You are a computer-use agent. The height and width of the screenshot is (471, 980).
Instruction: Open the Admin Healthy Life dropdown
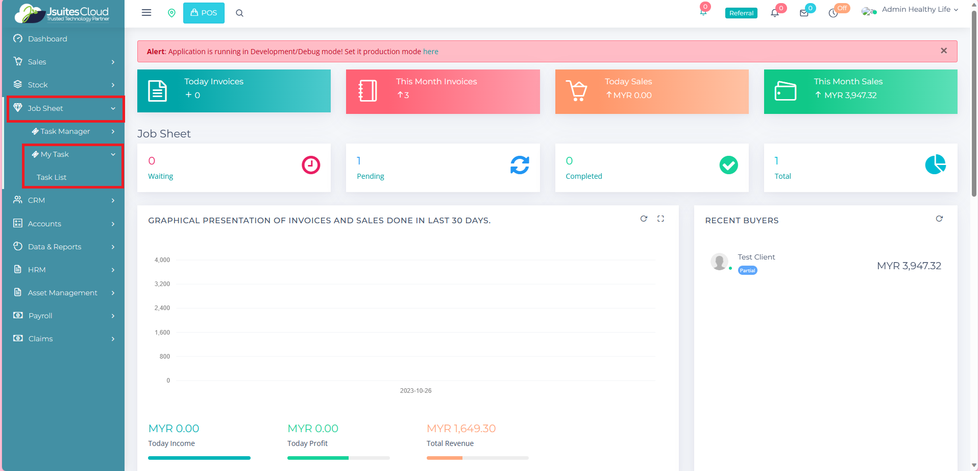916,10
